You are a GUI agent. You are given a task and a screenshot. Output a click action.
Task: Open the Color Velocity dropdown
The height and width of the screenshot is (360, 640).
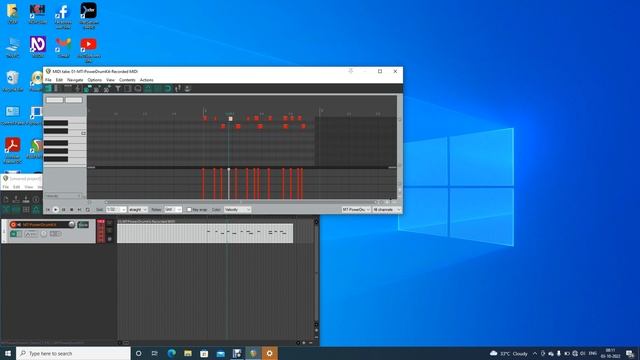237,210
